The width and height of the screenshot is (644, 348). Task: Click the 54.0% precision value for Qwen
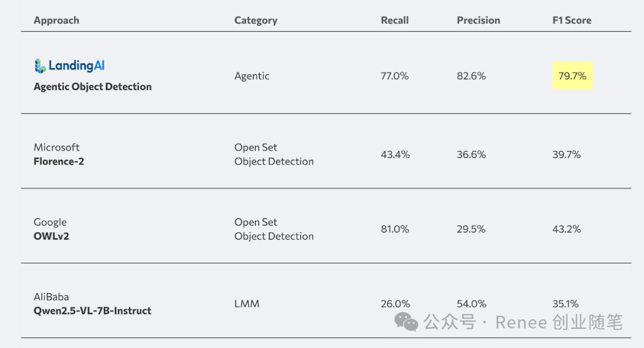[472, 304]
